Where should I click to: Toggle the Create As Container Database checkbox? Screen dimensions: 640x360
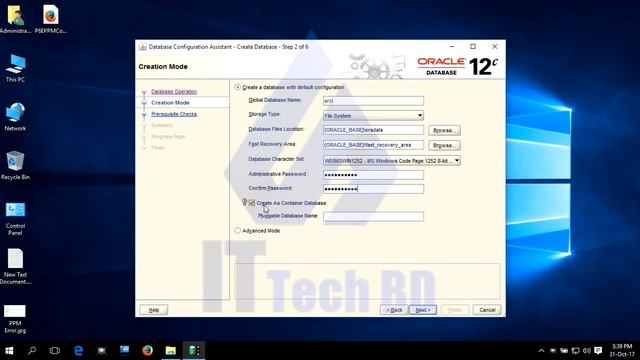[252, 203]
